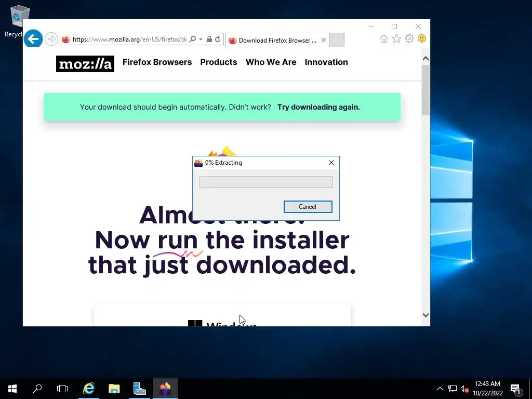The height and width of the screenshot is (399, 532).
Task: Open File Explorer from taskbar
Action: [x=114, y=389]
